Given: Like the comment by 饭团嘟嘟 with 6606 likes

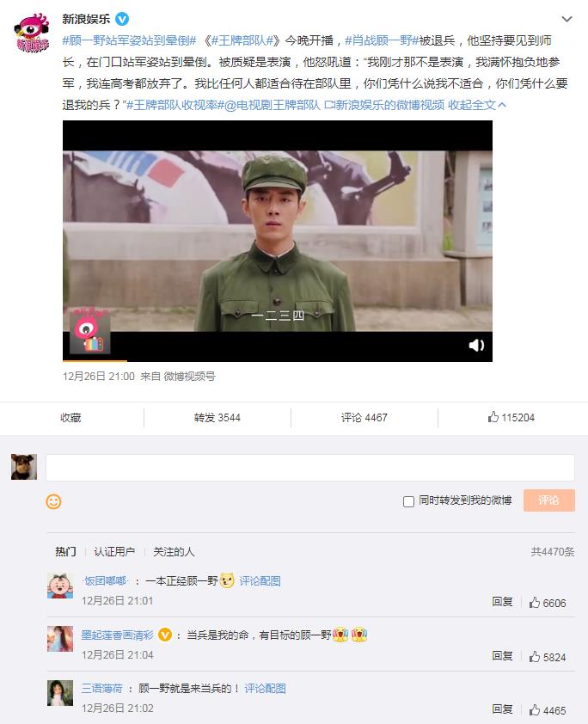Looking at the screenshot, I should pyautogui.click(x=548, y=603).
